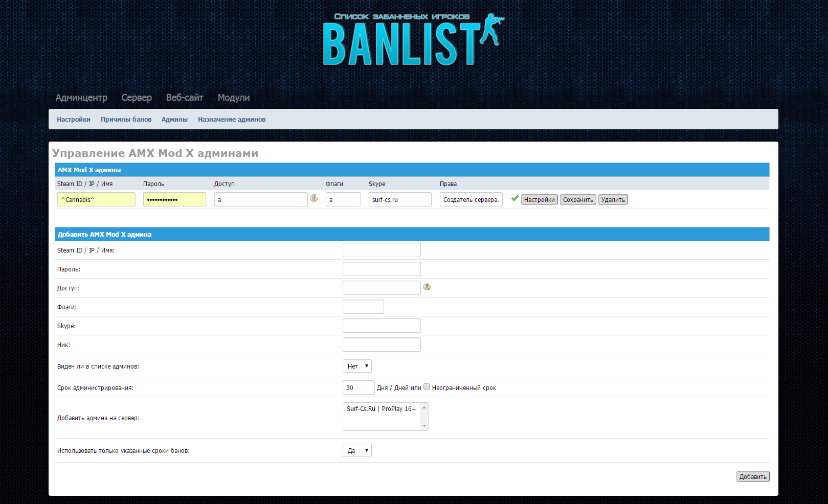Click the AMX Mod X админы section header
This screenshot has width=828, height=504.
tap(412, 170)
